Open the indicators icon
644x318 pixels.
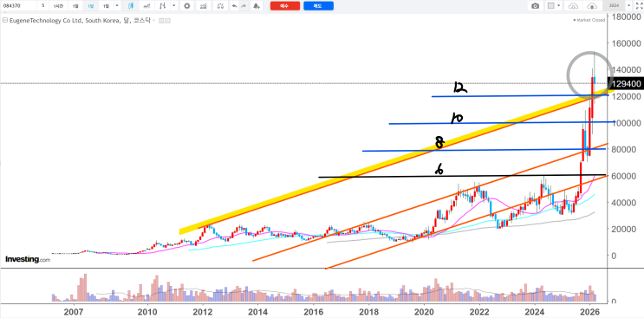click(x=163, y=6)
